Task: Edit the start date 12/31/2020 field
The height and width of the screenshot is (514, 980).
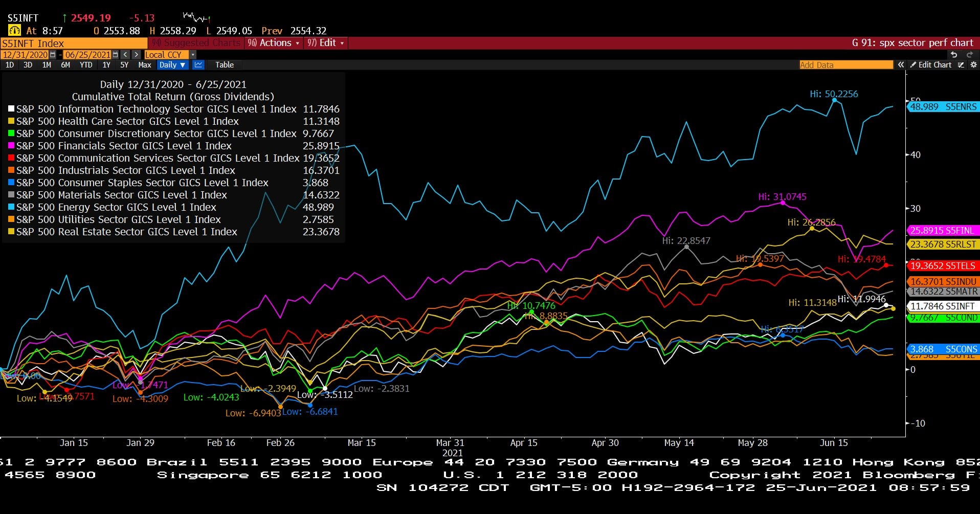Action: 25,55
